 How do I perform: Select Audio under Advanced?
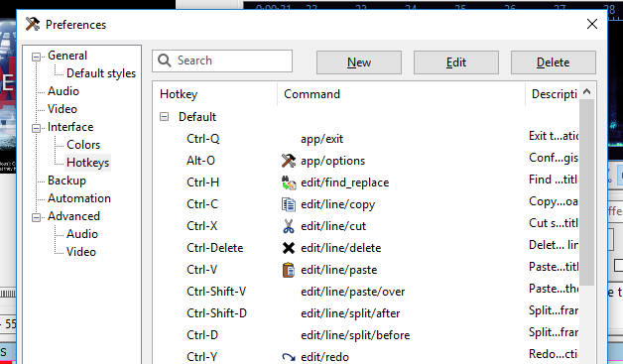(x=82, y=234)
